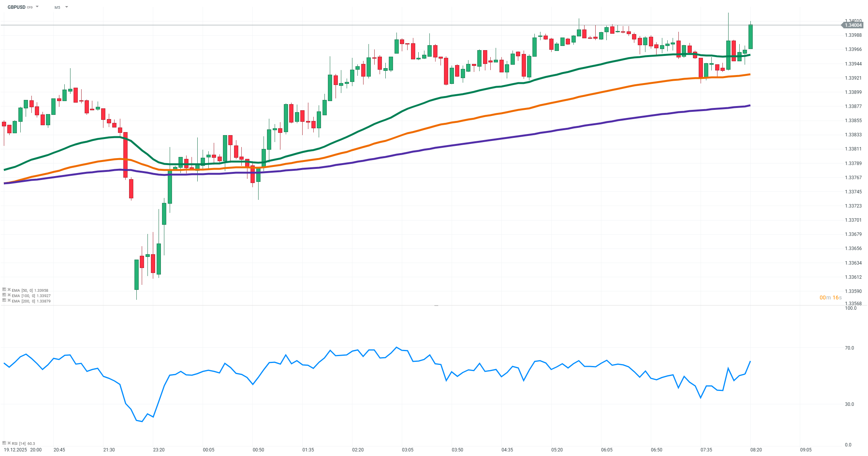Click the M5 timeframe label
Screen dimensions: 868x456
[x=57, y=7]
